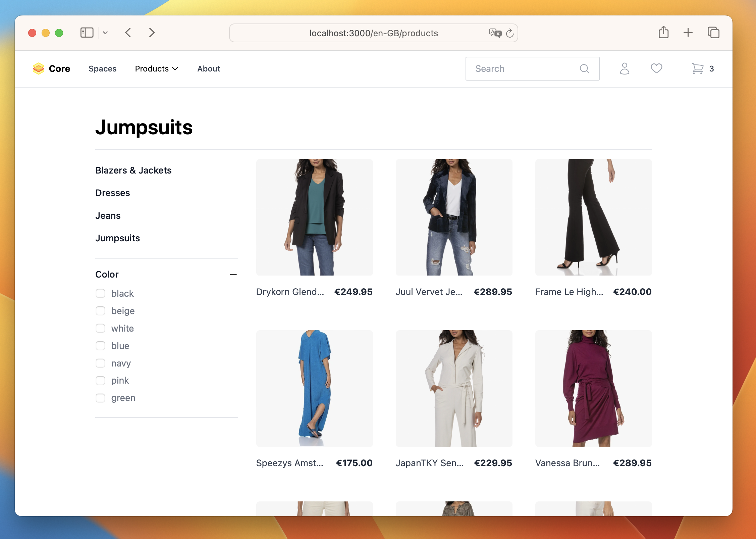Tick the green color filter

(x=100, y=398)
